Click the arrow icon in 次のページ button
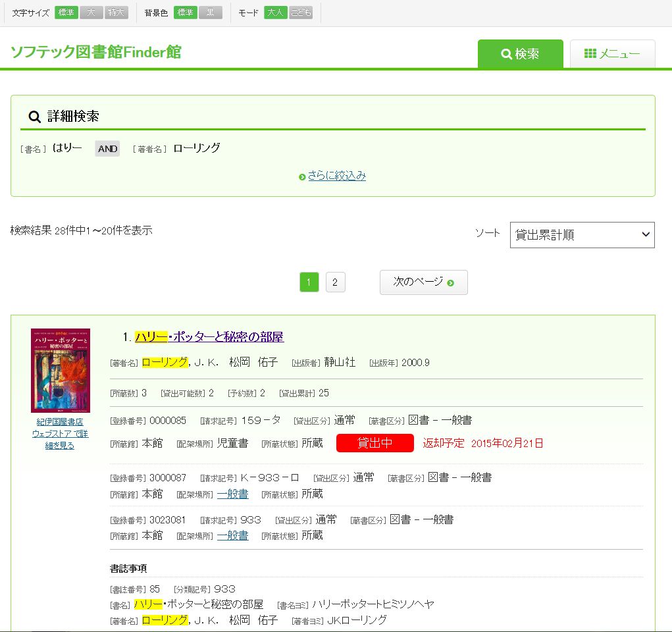Viewport: 672px width, 632px height. click(451, 282)
